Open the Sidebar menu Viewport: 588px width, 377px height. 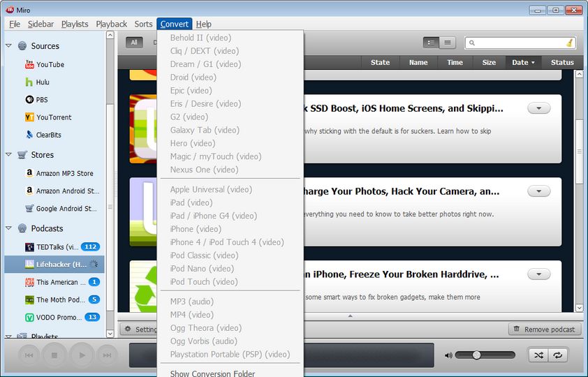pyautogui.click(x=41, y=24)
